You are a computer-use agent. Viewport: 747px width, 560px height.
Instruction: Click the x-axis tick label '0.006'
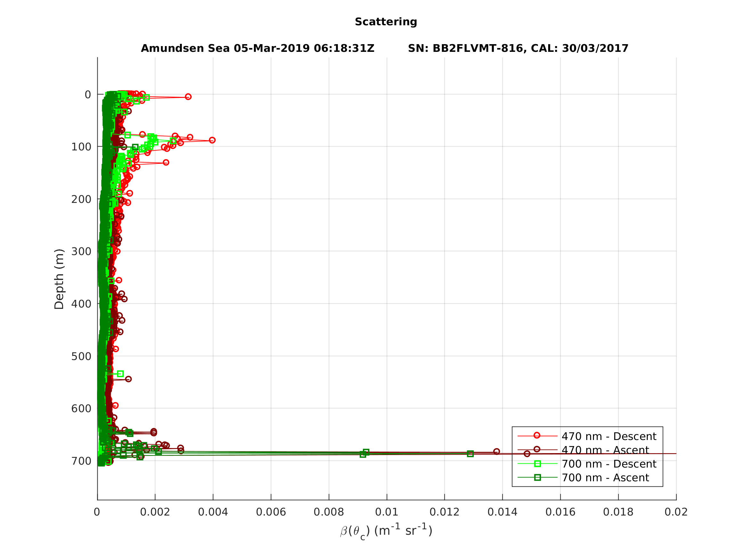coord(271,512)
